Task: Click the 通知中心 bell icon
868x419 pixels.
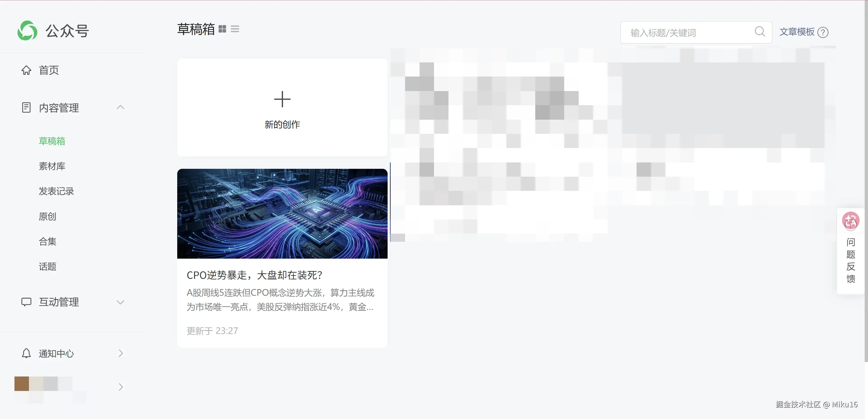Action: (x=26, y=353)
